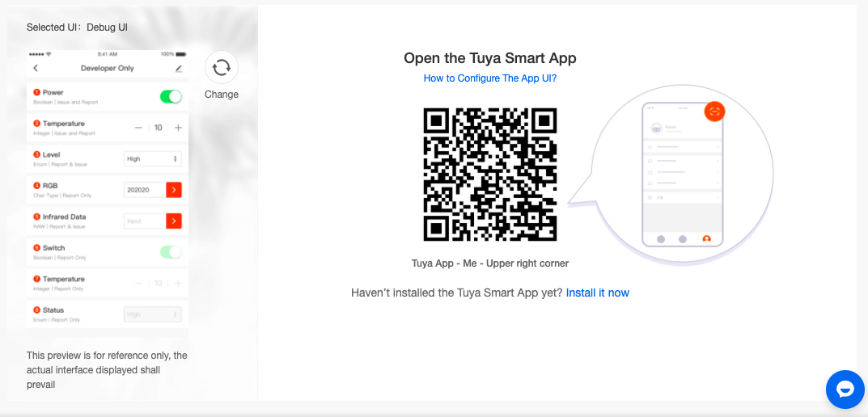Toggle the Power switch
Viewport: 868px width, 417px height.
click(x=171, y=97)
